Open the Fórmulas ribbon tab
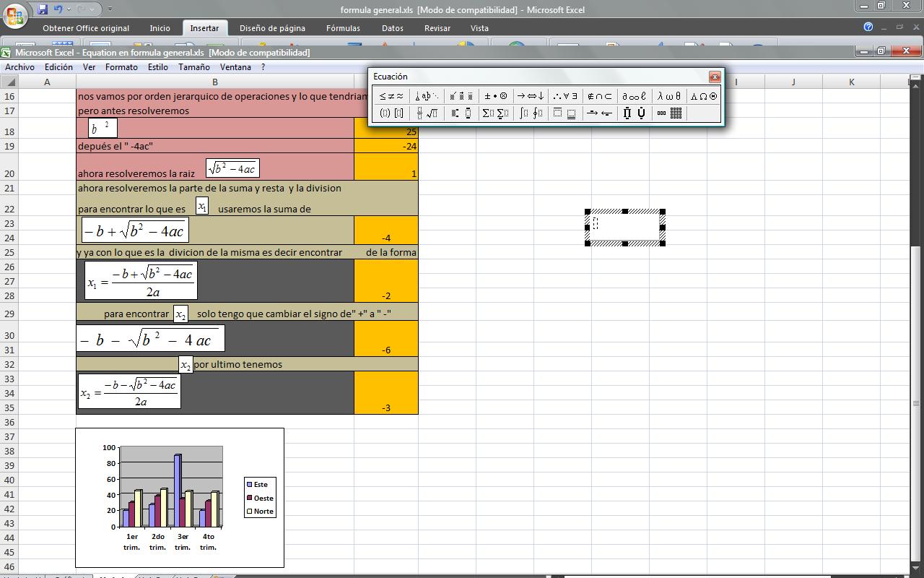924x578 pixels. [x=343, y=28]
